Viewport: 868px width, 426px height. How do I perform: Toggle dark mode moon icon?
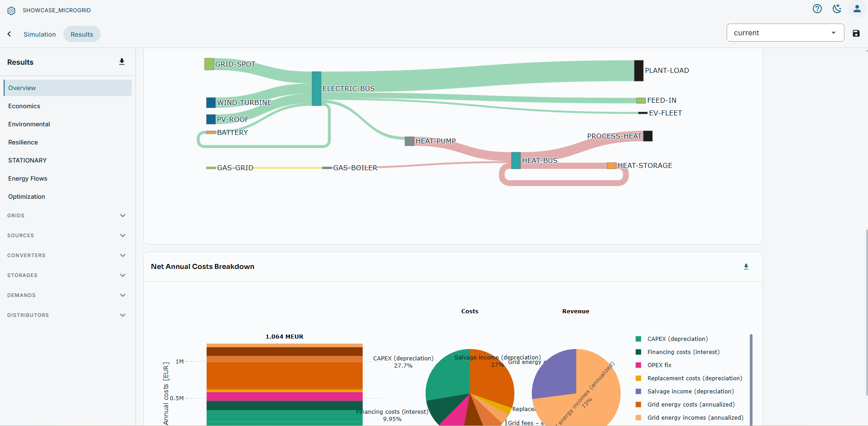click(837, 9)
